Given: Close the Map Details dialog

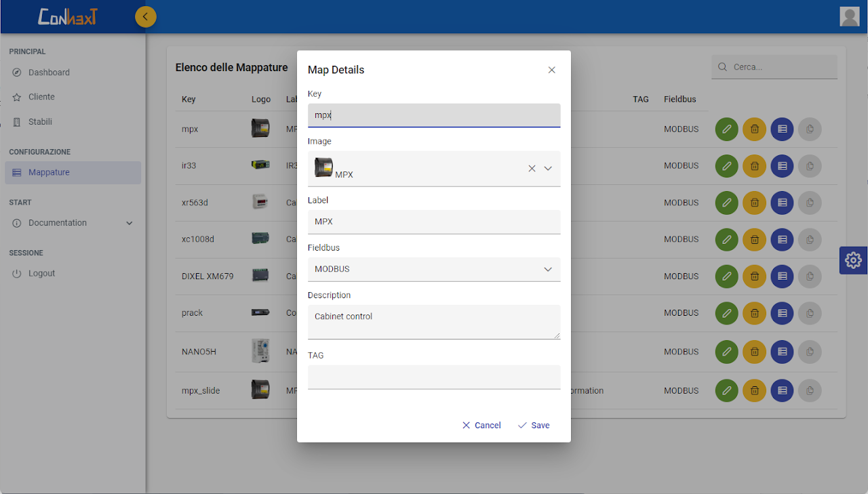Looking at the screenshot, I should (x=551, y=70).
